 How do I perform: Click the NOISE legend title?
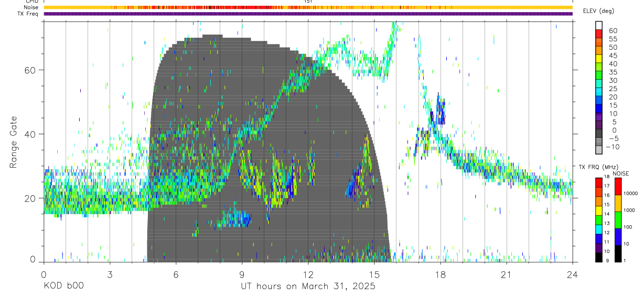[x=620, y=173]
